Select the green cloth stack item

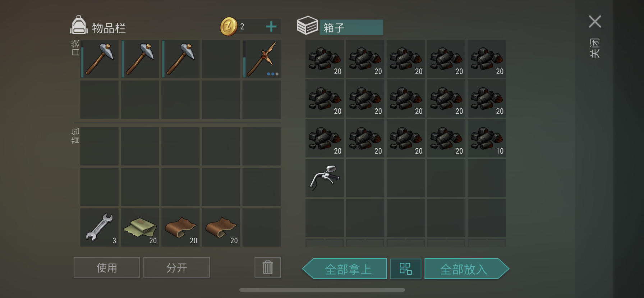click(x=140, y=227)
